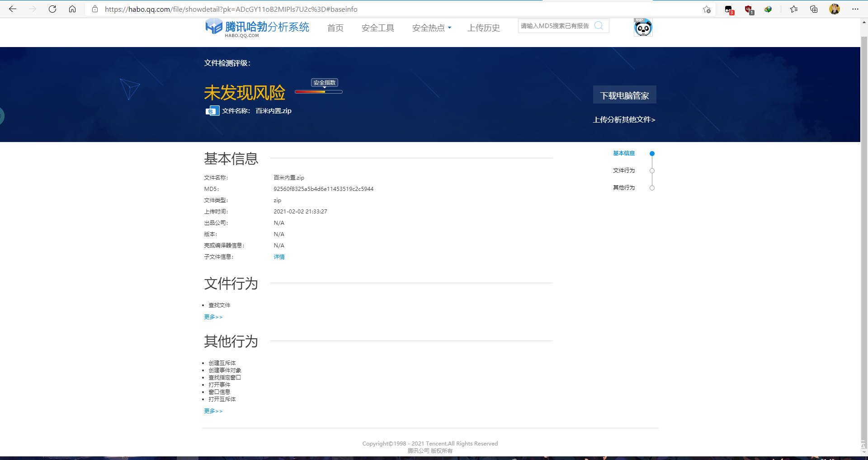Image resolution: width=868 pixels, height=460 pixels.
Task: Click the browser back arrow
Action: 13,9
